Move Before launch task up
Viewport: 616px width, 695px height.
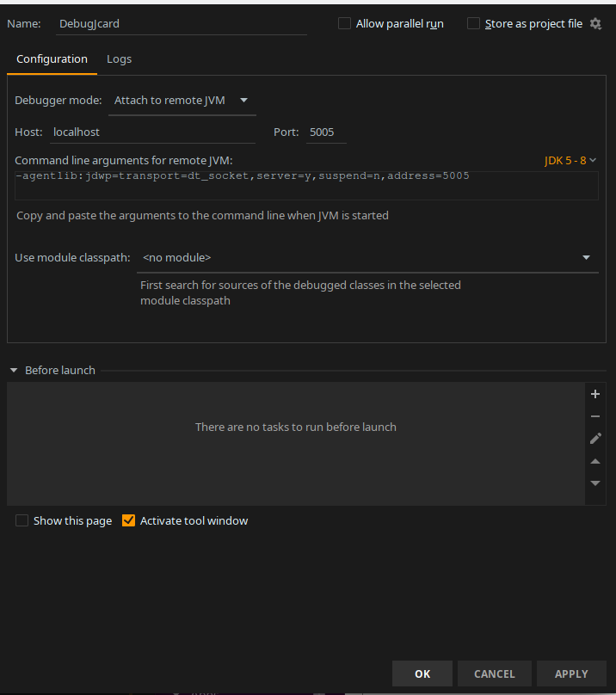click(594, 461)
